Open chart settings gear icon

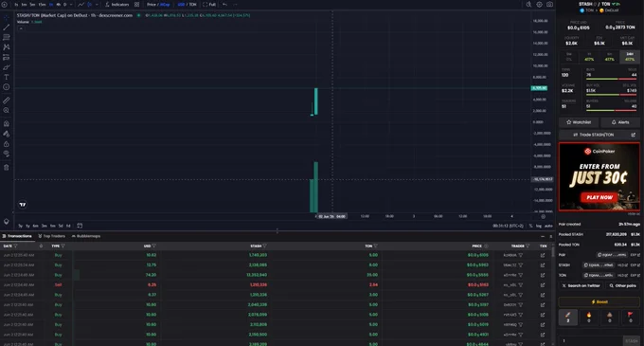539,5
